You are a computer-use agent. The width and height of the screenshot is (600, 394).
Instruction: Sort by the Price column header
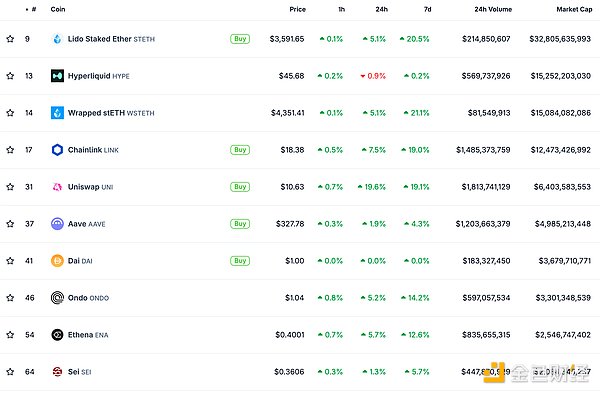pos(297,9)
